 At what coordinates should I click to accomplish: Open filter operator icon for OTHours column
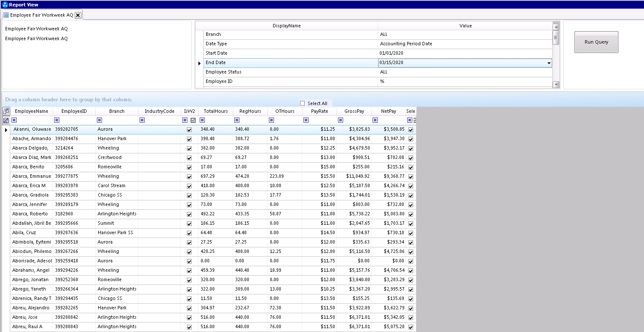271,120
